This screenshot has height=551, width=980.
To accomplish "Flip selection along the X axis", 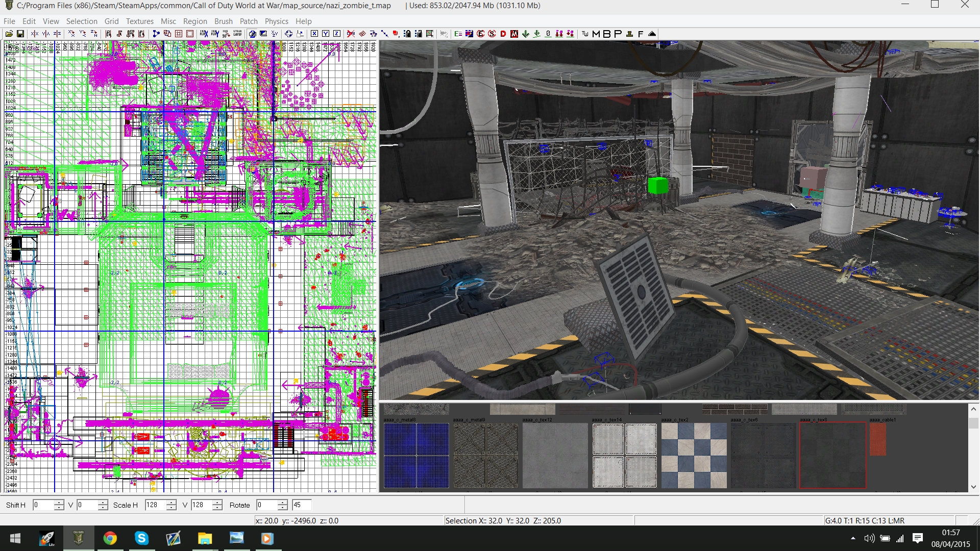I will click(x=35, y=34).
